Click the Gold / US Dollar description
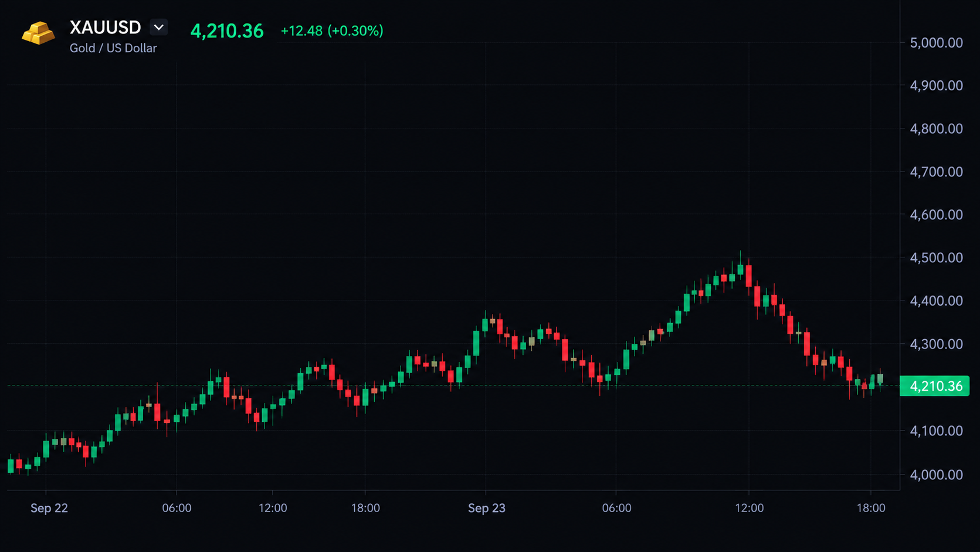Viewport: 980px width, 552px height. (x=113, y=48)
